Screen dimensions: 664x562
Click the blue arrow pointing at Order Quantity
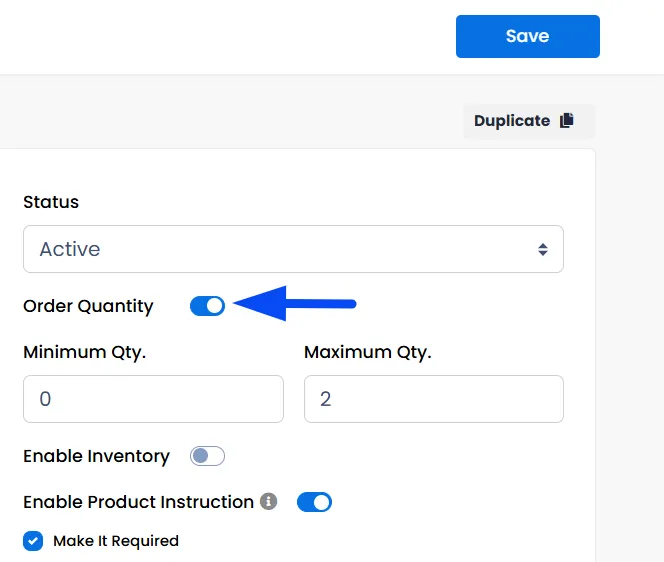coord(295,304)
